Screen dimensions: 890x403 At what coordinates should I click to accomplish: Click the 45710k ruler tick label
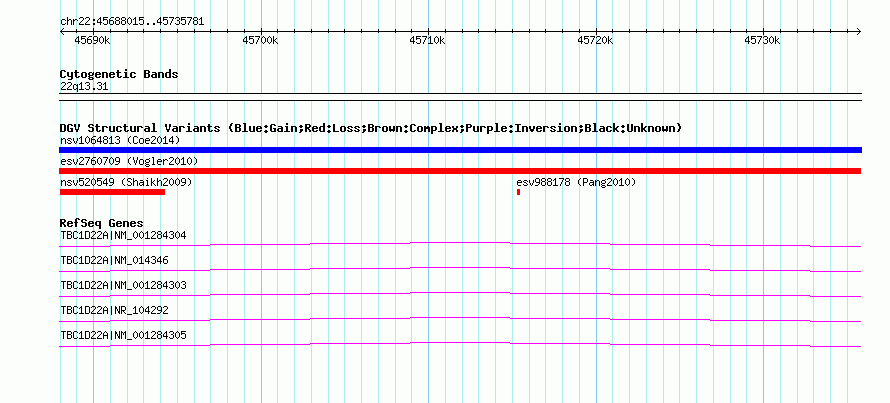click(427, 41)
